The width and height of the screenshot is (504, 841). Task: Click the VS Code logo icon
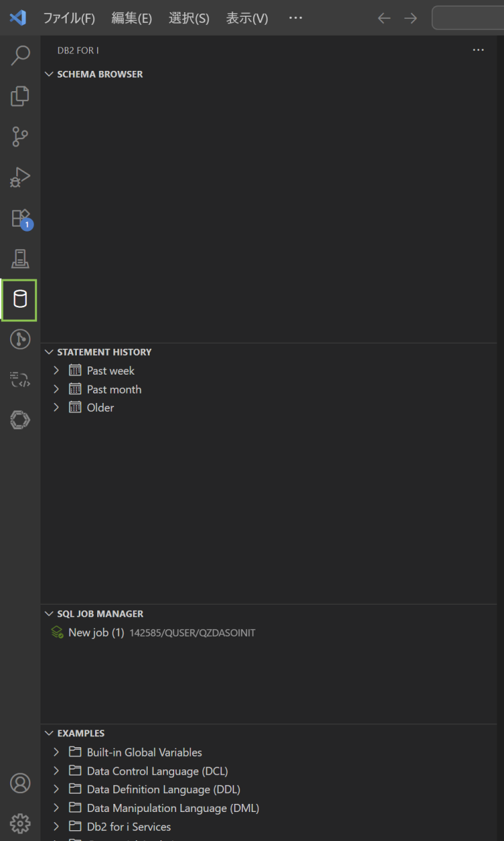(18, 18)
